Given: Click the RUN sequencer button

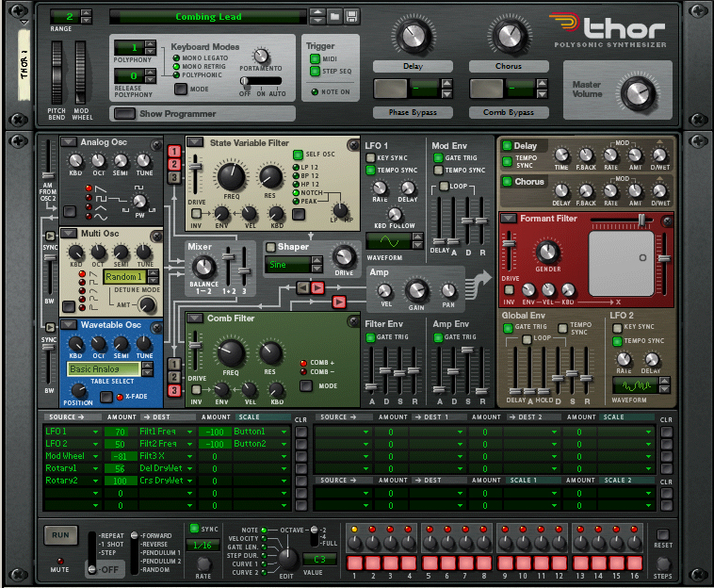Looking at the screenshot, I should 60,535.
